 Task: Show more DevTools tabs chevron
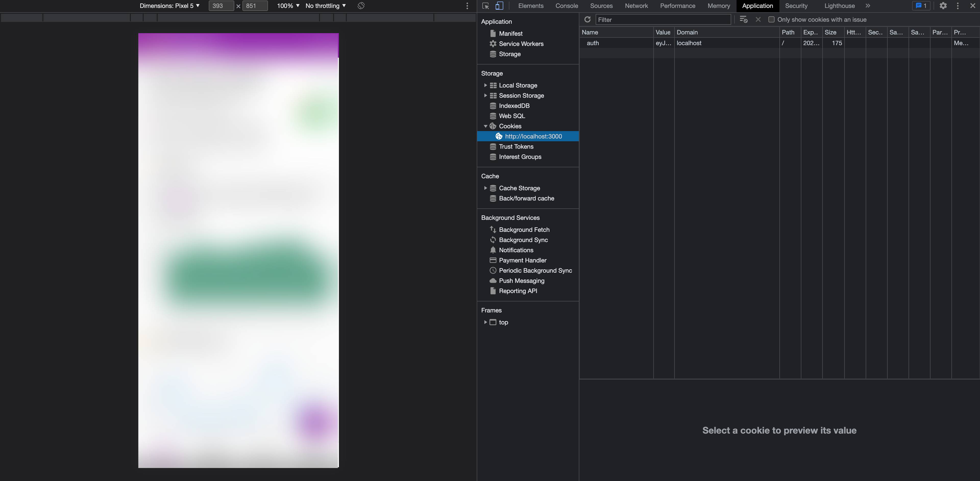(x=868, y=6)
